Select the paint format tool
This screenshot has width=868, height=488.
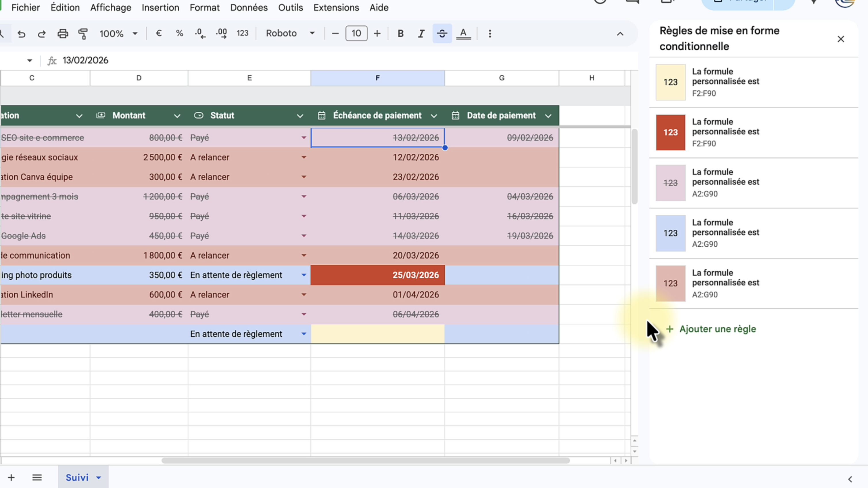[x=83, y=34]
